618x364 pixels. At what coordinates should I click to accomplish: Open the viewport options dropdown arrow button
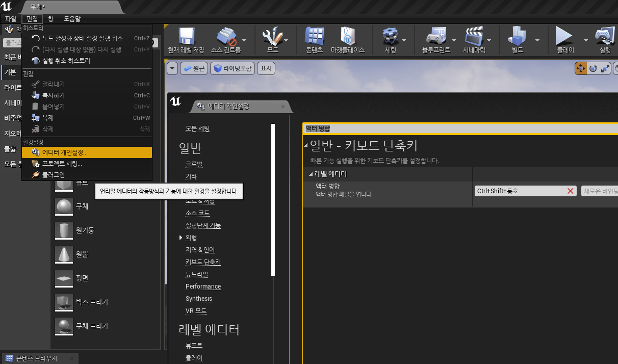(x=172, y=68)
